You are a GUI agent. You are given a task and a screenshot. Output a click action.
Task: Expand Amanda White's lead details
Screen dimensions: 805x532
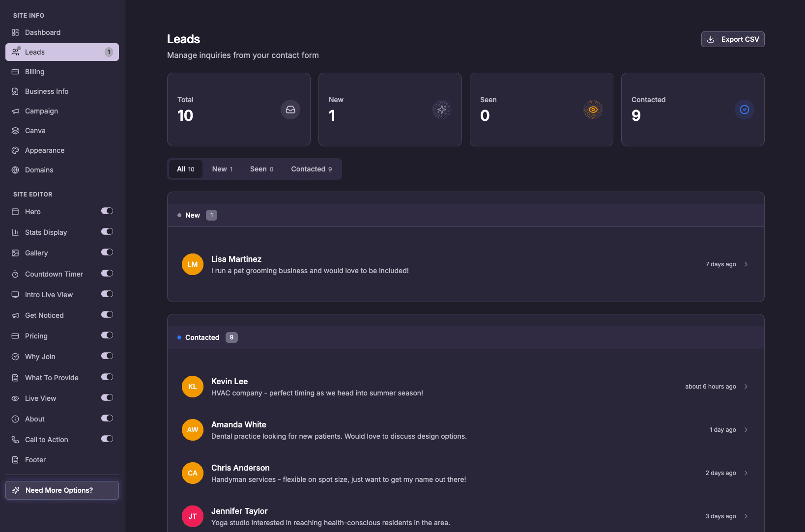click(747, 429)
